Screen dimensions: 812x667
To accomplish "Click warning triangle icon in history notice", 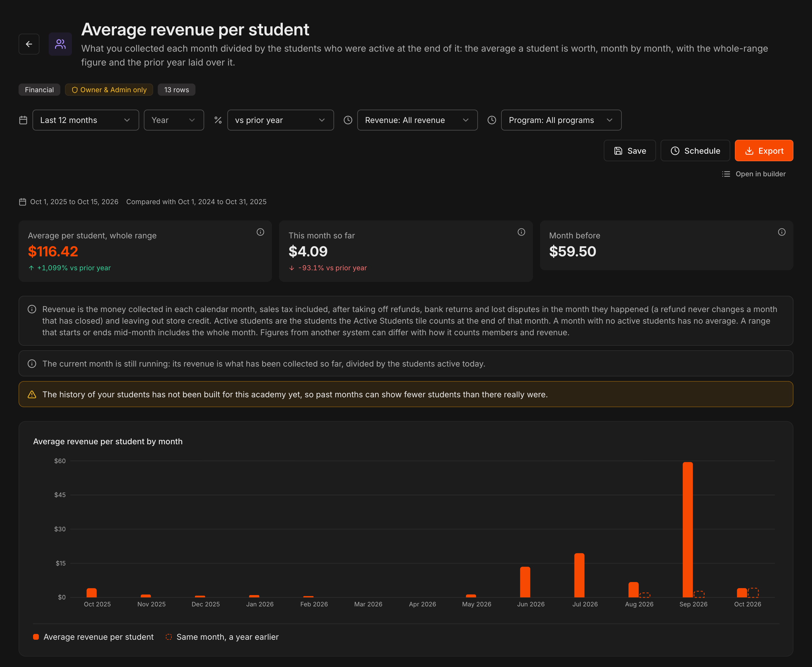I will (32, 395).
